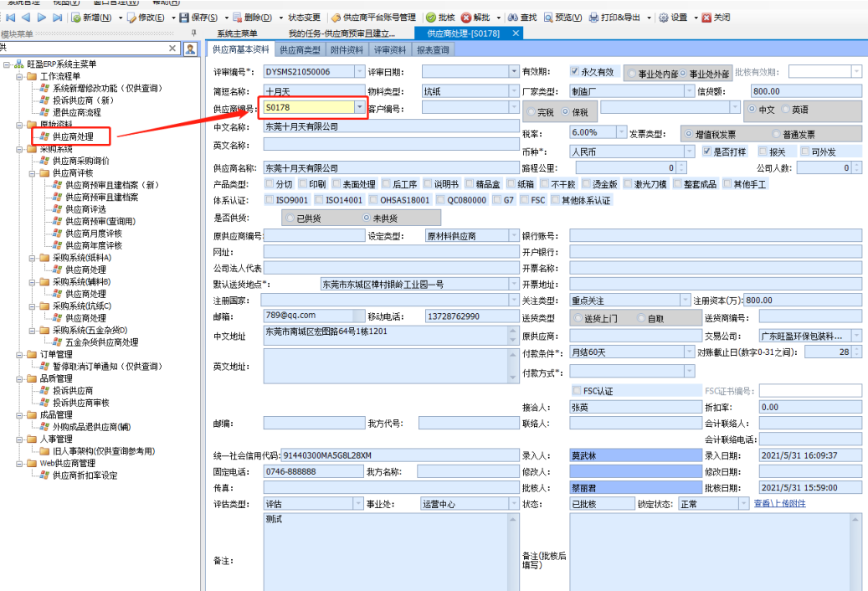
Task: Open the 锁定状态 正常 dropdown
Action: tap(743, 504)
